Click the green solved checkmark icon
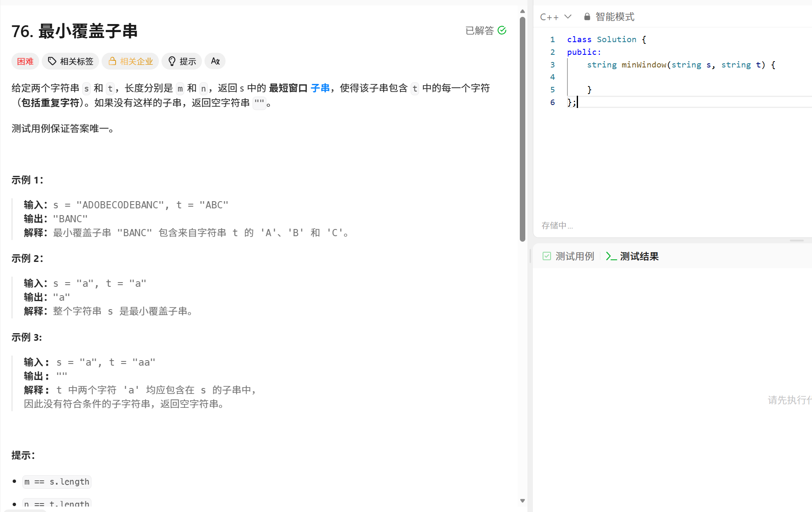The image size is (812, 512). (502, 30)
